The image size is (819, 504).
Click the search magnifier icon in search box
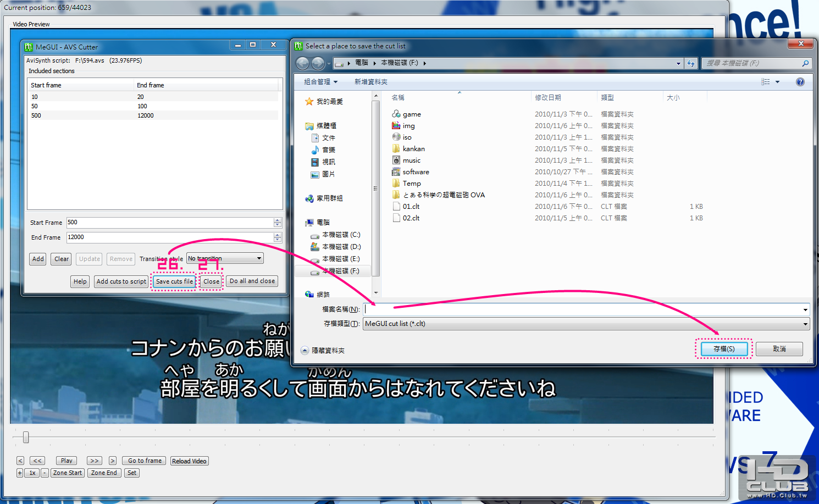click(x=805, y=63)
